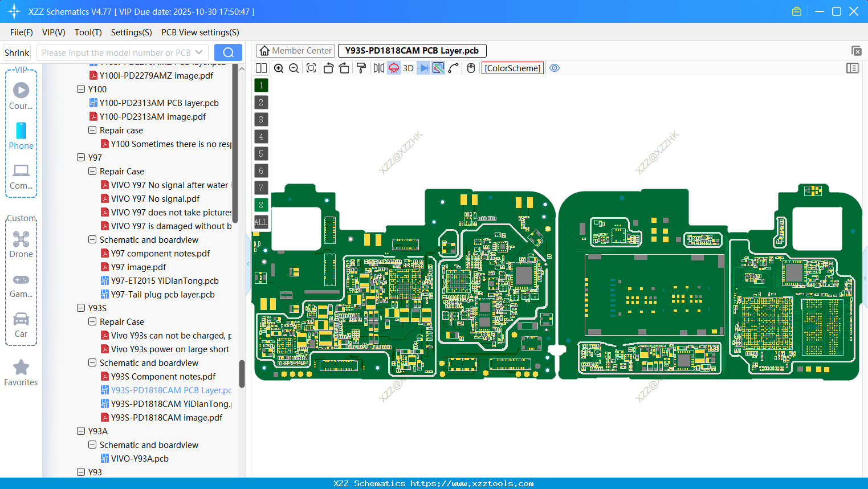Click the mouse settings icon on toolbar
The height and width of the screenshot is (489, 868).
point(470,68)
